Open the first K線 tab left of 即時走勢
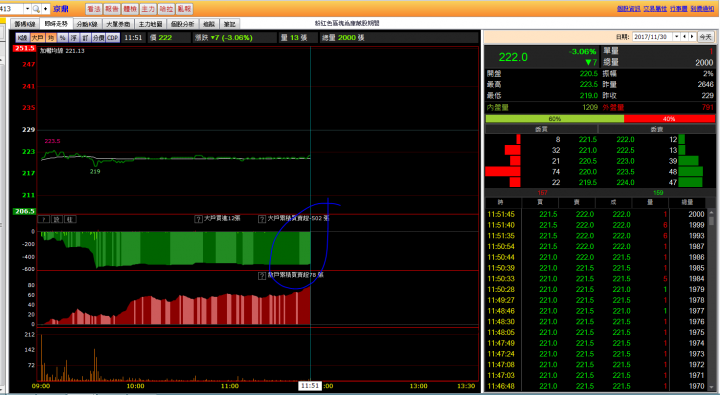This screenshot has height=395, width=720. click(x=25, y=24)
